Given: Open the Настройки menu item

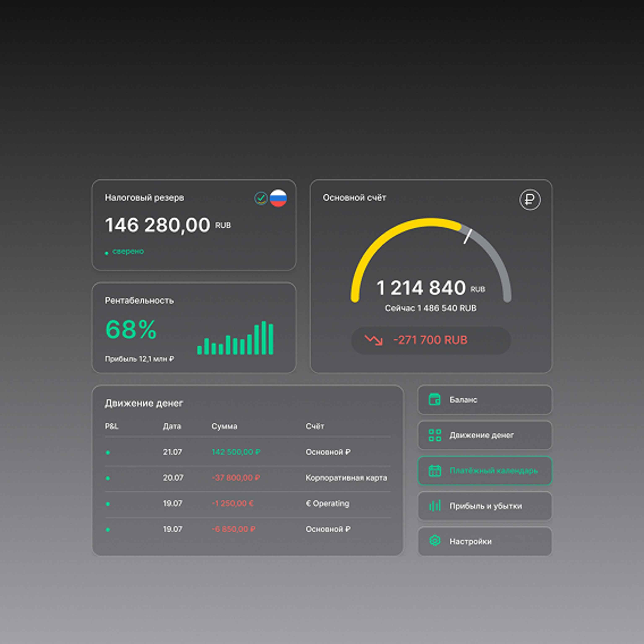Looking at the screenshot, I should 485,541.
